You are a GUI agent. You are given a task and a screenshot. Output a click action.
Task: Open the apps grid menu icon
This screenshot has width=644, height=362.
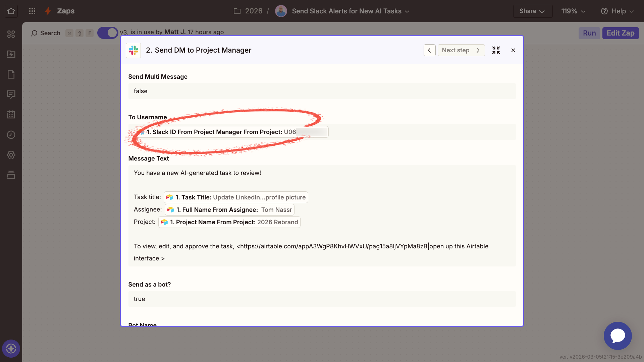coord(32,11)
